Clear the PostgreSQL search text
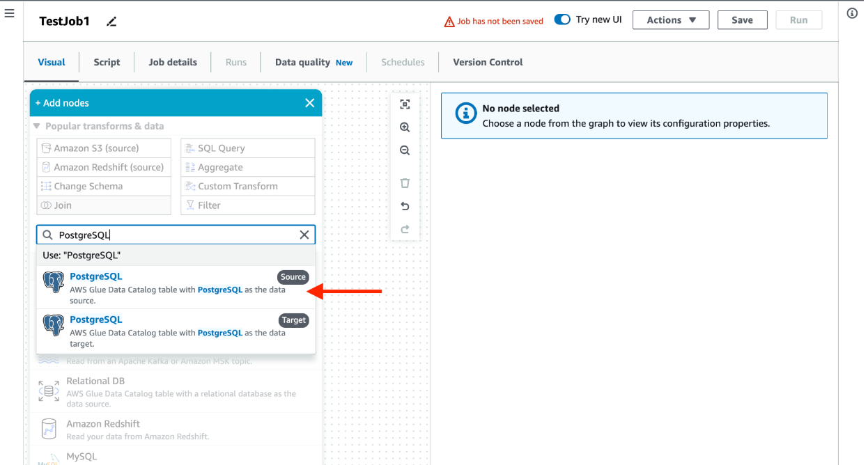This screenshot has height=465, width=868. coord(304,235)
